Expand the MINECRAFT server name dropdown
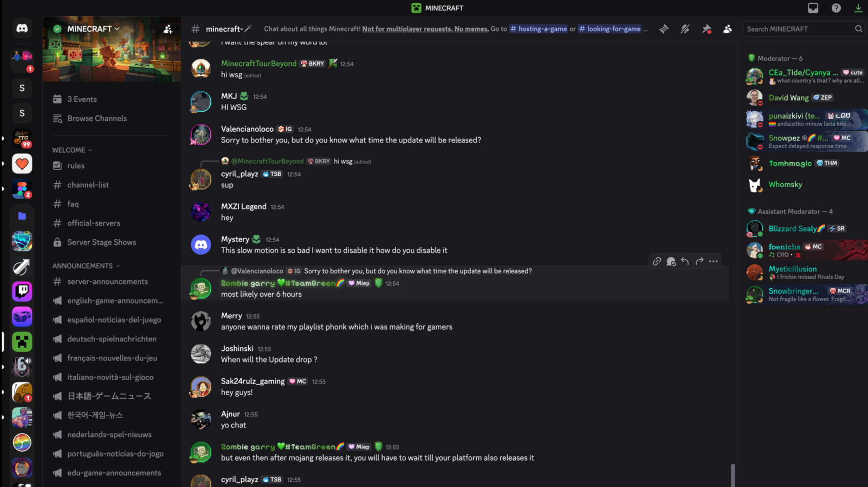The width and height of the screenshot is (868, 487). pyautogui.click(x=93, y=29)
